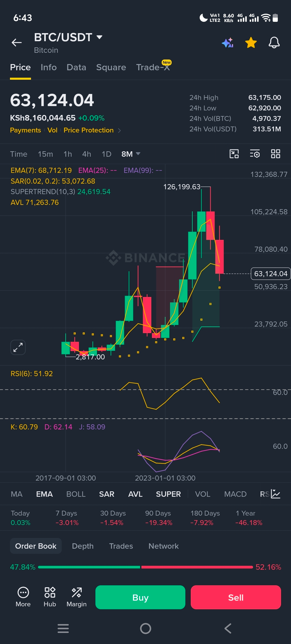Select the 4h interval
291x644 pixels.
[86, 154]
